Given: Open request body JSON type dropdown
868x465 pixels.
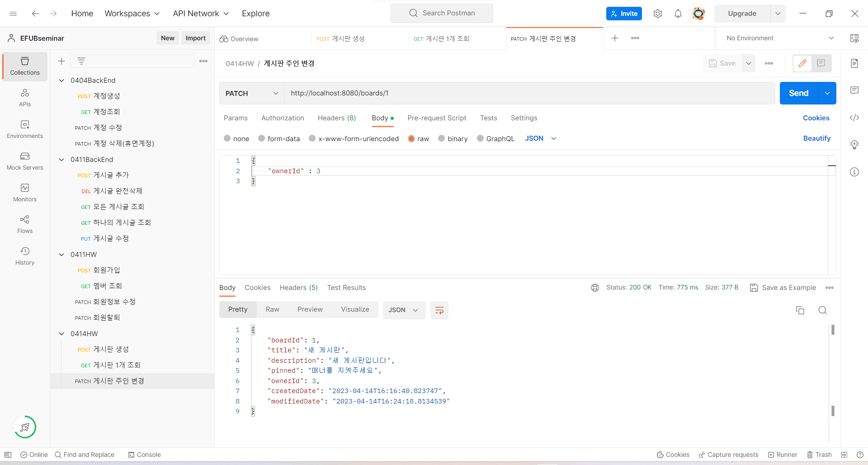Looking at the screenshot, I should pyautogui.click(x=541, y=138).
